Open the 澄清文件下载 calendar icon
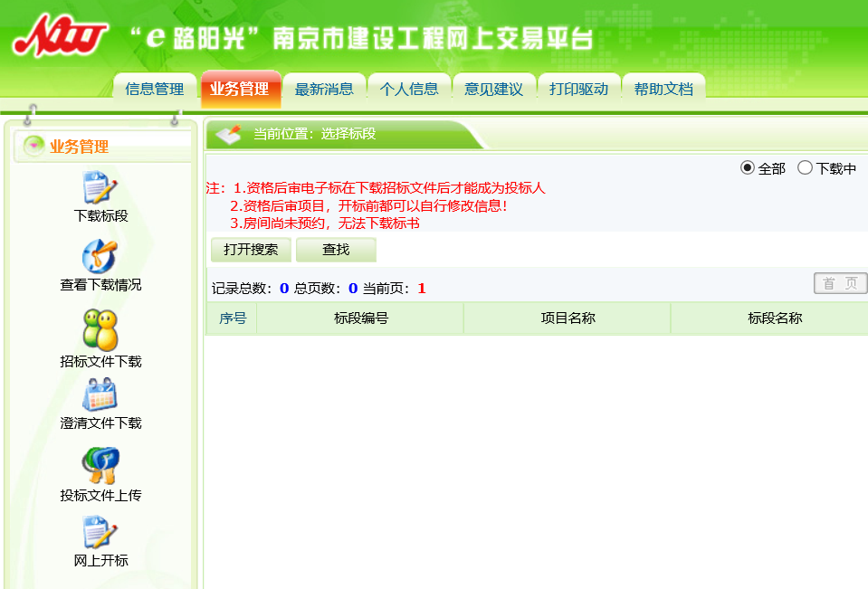The image size is (868, 589). (100, 394)
